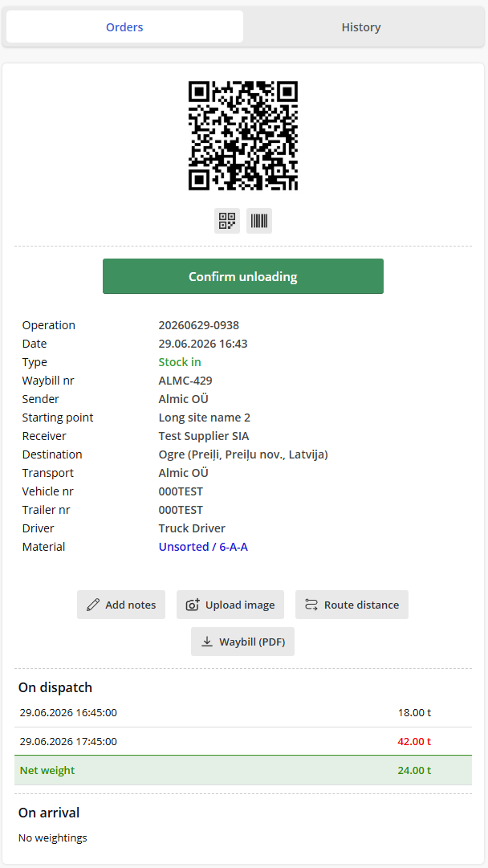
Task: Click the route arrows icon on Route distance
Action: pos(311,605)
